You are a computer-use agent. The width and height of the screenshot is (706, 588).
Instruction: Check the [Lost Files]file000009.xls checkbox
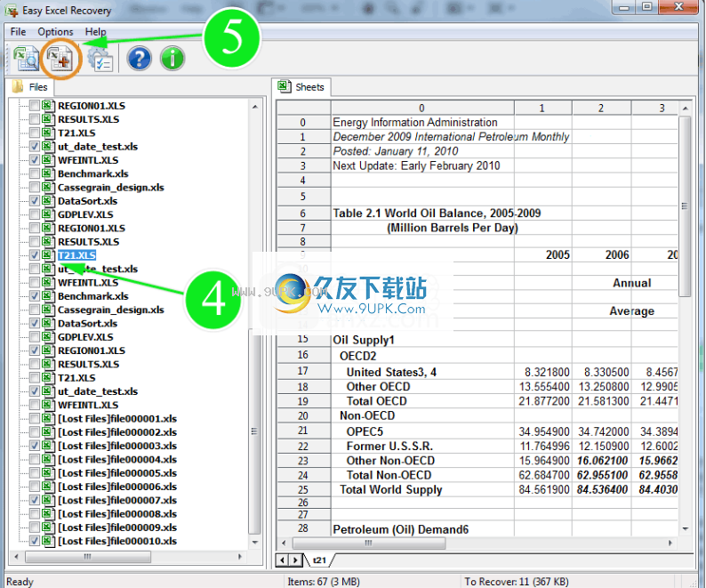coord(35,528)
